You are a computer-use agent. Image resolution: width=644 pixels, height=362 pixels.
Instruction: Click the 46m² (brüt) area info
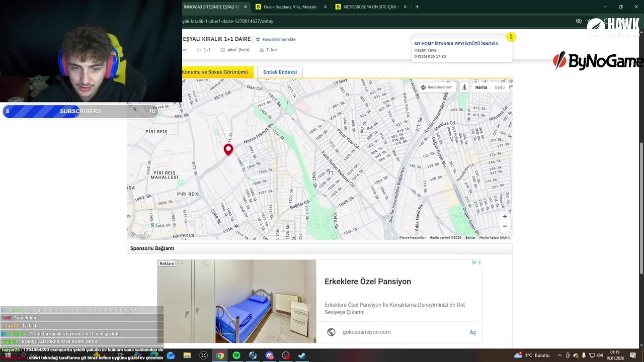pos(235,50)
